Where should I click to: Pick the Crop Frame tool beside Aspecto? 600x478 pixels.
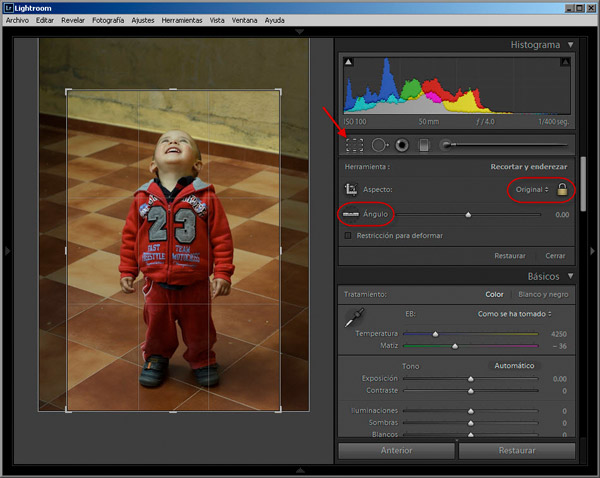(x=351, y=189)
